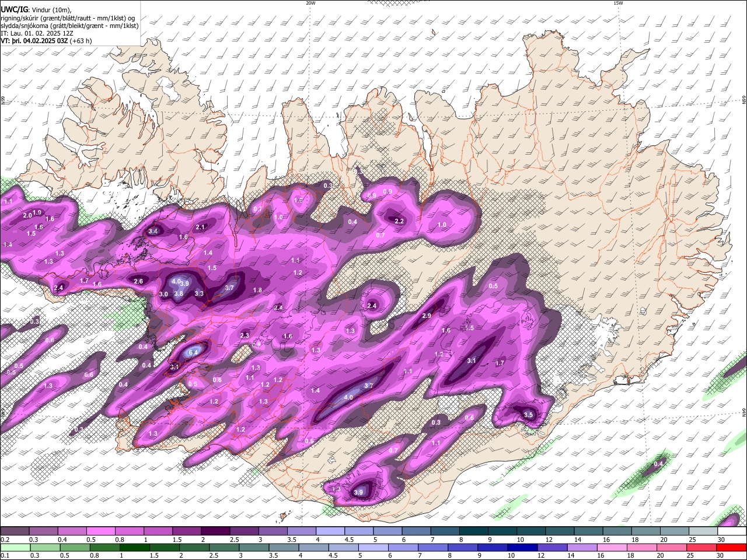Click the 20W longitude label
The image size is (747, 560).
pyautogui.click(x=310, y=3)
